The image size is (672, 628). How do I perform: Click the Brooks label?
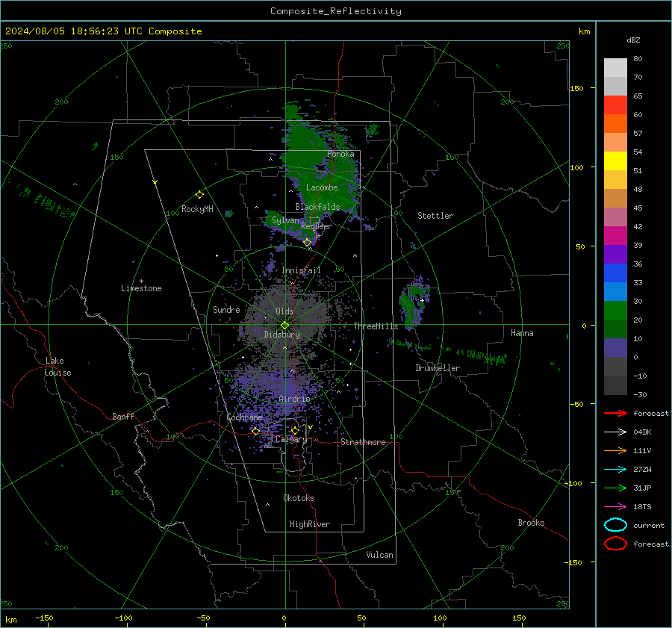click(x=531, y=523)
